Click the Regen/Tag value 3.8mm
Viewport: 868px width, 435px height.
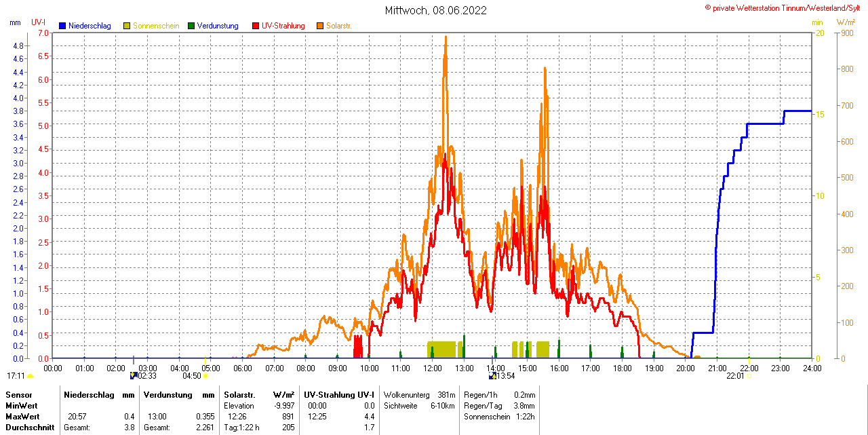tap(525, 406)
